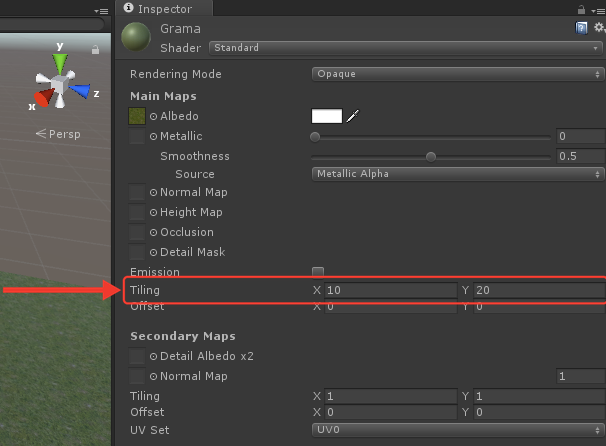The height and width of the screenshot is (446, 606).
Task: Click the Secondary Normal Map scale field showing 1
Action: [580, 376]
